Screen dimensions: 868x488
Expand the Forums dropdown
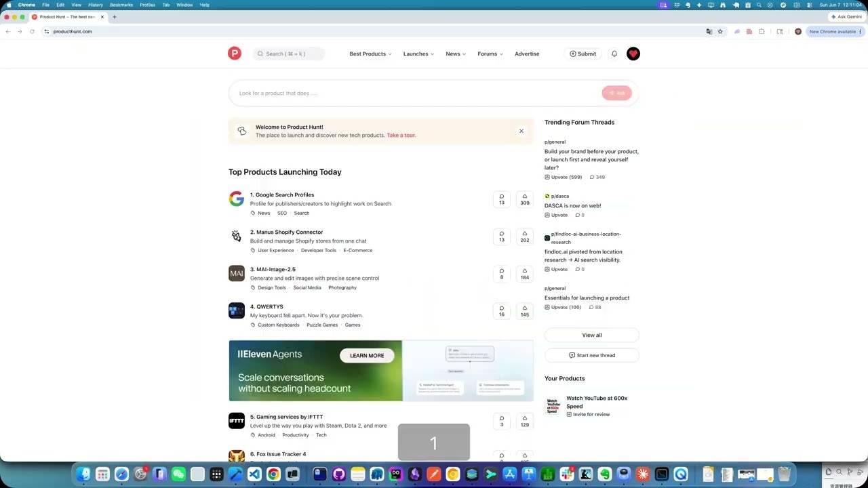click(490, 54)
